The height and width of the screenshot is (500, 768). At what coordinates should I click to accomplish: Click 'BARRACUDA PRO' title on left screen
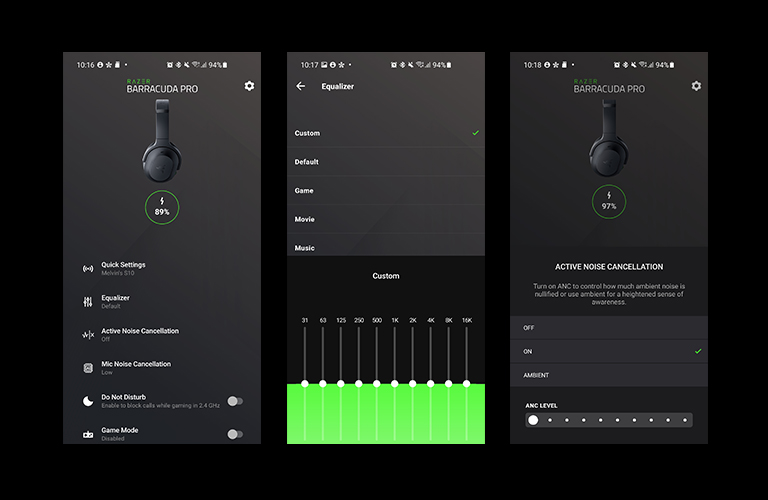(x=162, y=89)
